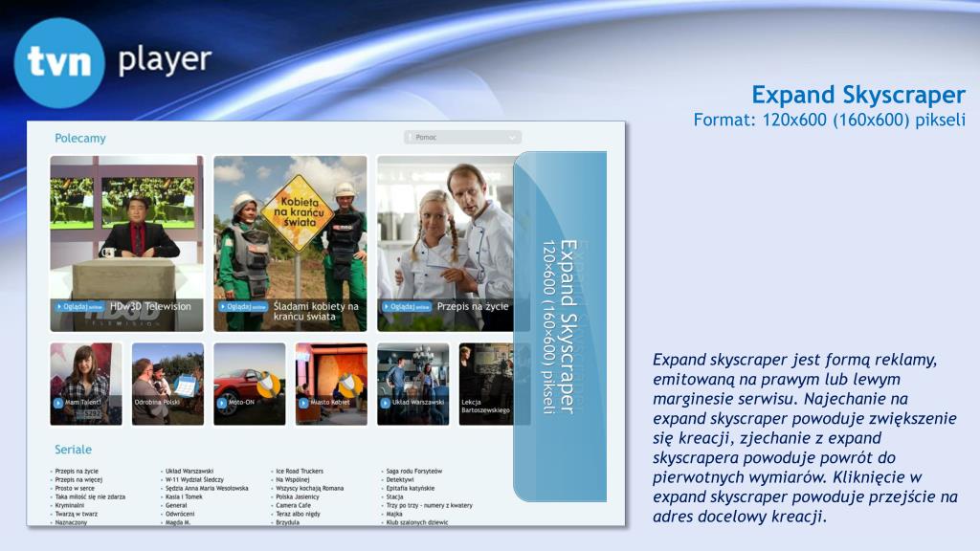The height and width of the screenshot is (551, 980).
Task: Open the Na Wspólnej link
Action: (293, 480)
